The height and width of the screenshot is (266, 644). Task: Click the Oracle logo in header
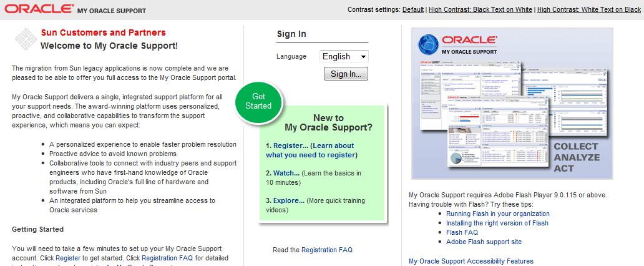pos(39,9)
